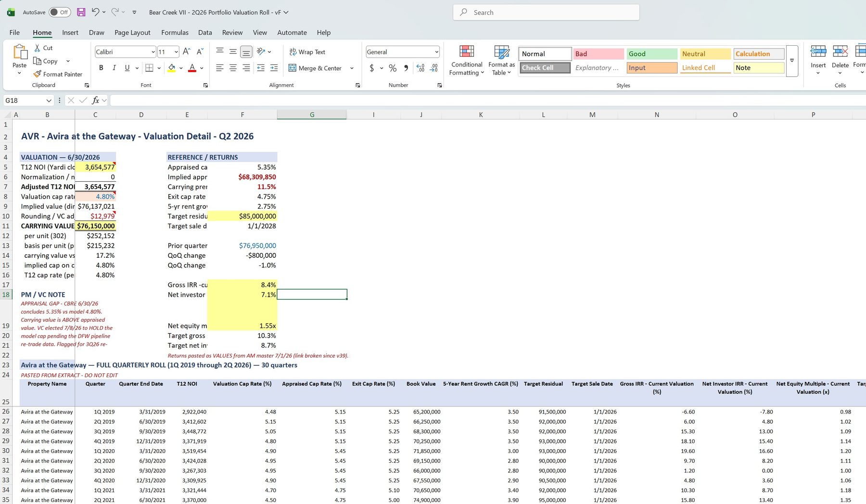Open the Insert ribbon tab

pos(70,32)
